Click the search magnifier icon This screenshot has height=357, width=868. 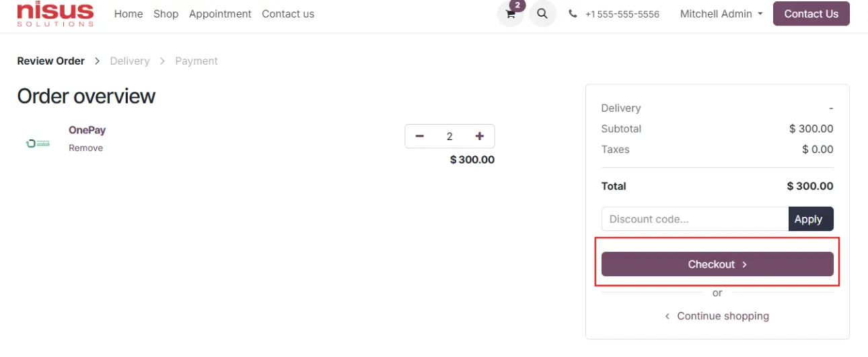(x=542, y=13)
